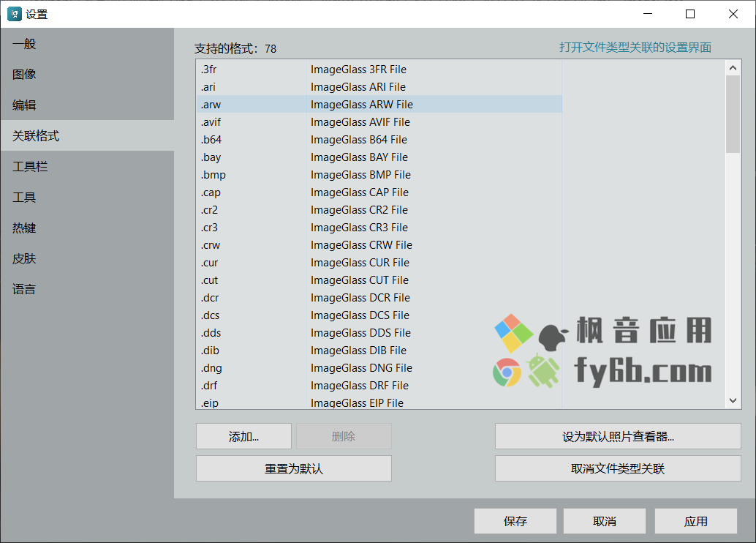Click the ImageGlass CUR File description
756x543 pixels.
[x=360, y=263]
